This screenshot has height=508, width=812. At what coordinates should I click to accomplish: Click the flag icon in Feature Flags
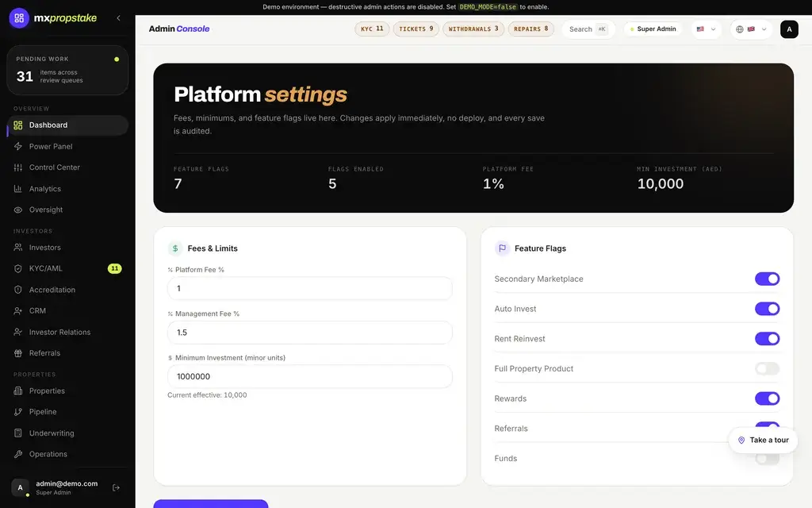click(x=502, y=248)
